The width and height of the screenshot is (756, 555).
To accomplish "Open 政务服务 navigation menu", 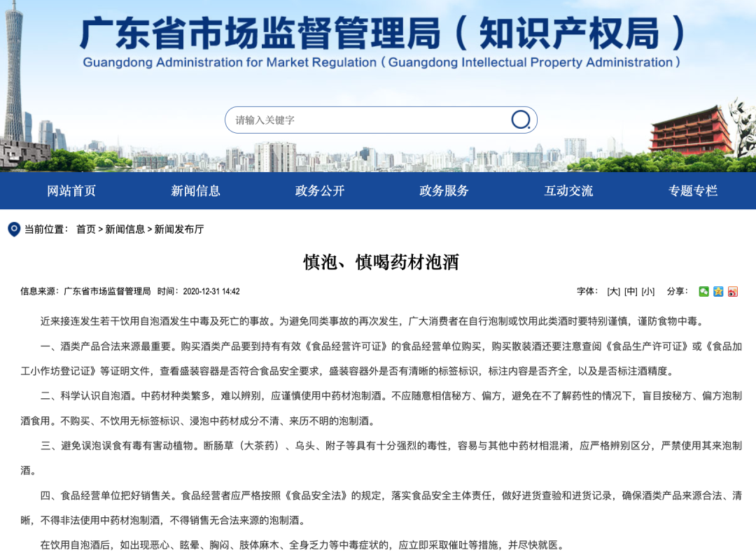I will 444,191.
